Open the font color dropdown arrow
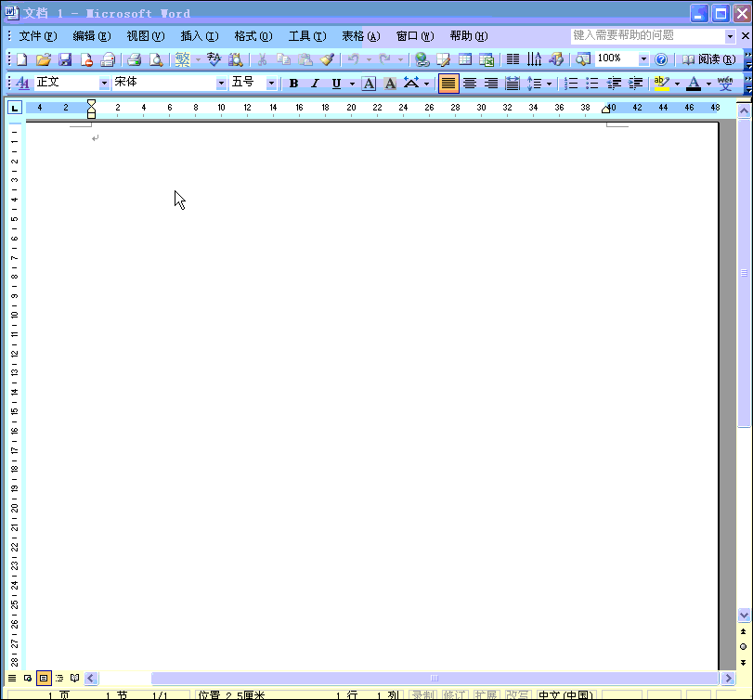 click(x=708, y=84)
